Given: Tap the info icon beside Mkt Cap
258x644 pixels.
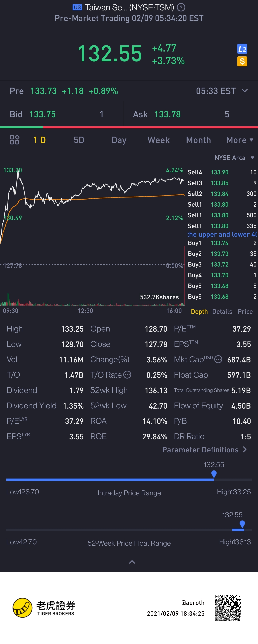Looking at the screenshot, I should click(218, 360).
